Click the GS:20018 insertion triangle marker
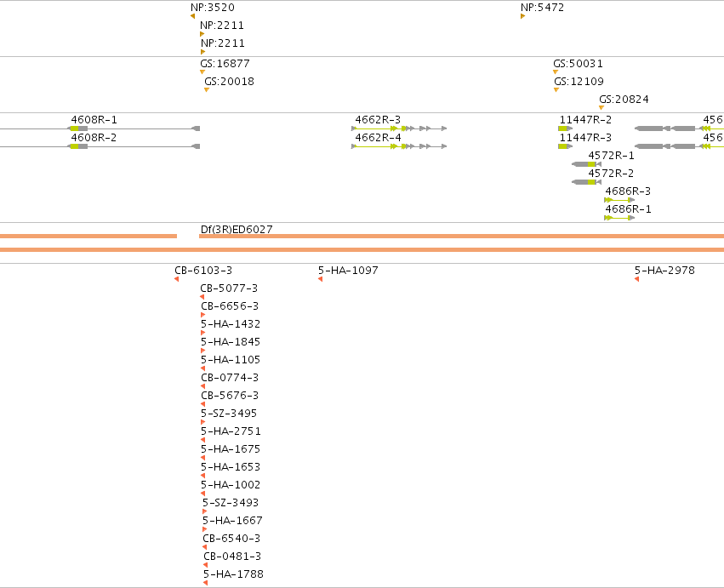 pyautogui.click(x=207, y=89)
